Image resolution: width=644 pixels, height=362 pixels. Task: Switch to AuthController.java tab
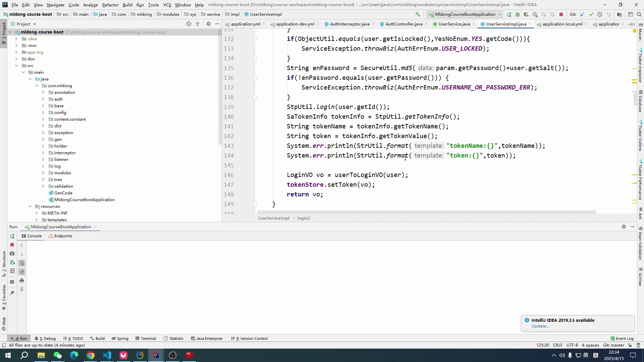click(404, 24)
